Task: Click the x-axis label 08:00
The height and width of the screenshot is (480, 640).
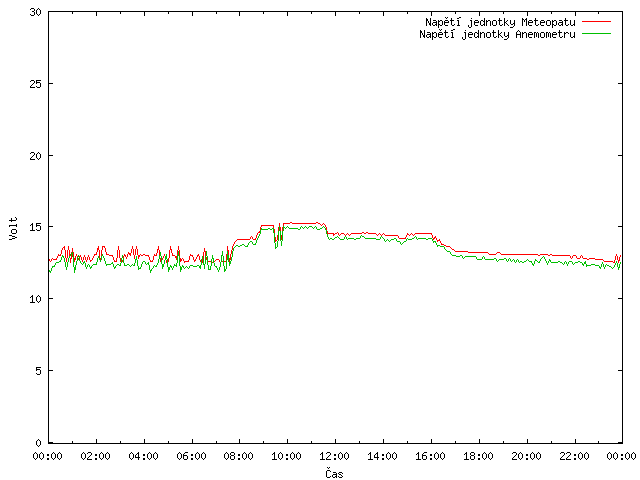Action: click(x=239, y=456)
